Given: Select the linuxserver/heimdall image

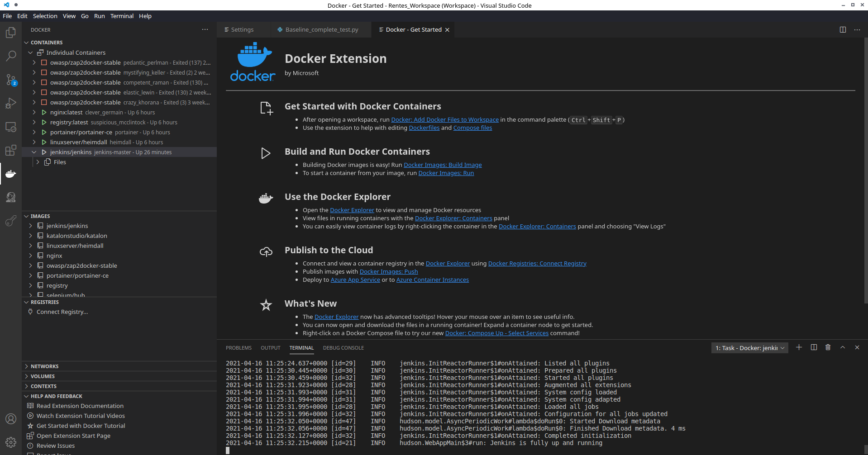Looking at the screenshot, I should coord(119,246).
